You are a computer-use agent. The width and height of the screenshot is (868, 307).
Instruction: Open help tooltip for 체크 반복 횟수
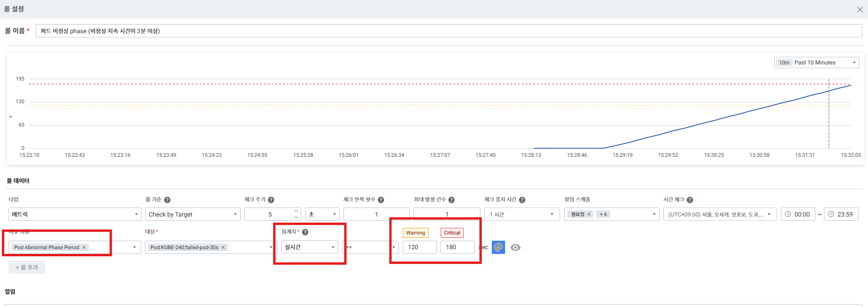381,200
